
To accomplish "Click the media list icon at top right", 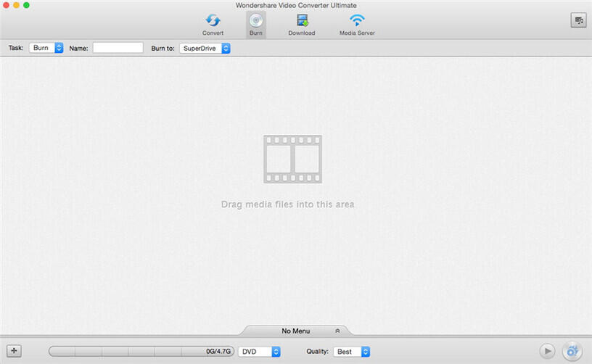I will pos(578,20).
